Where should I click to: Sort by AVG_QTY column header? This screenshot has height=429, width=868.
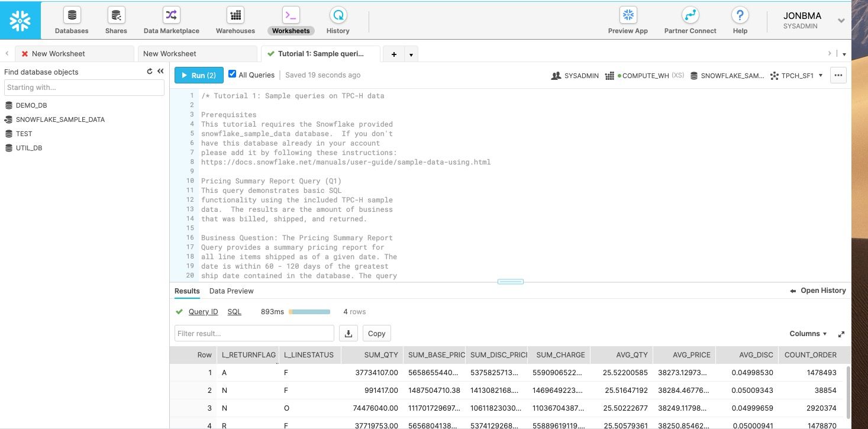621,355
